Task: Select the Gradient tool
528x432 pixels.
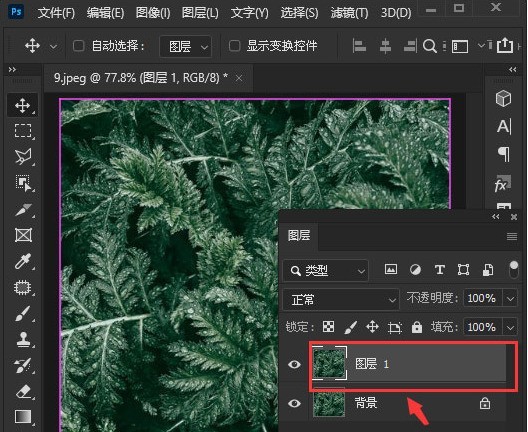Action: click(23, 417)
